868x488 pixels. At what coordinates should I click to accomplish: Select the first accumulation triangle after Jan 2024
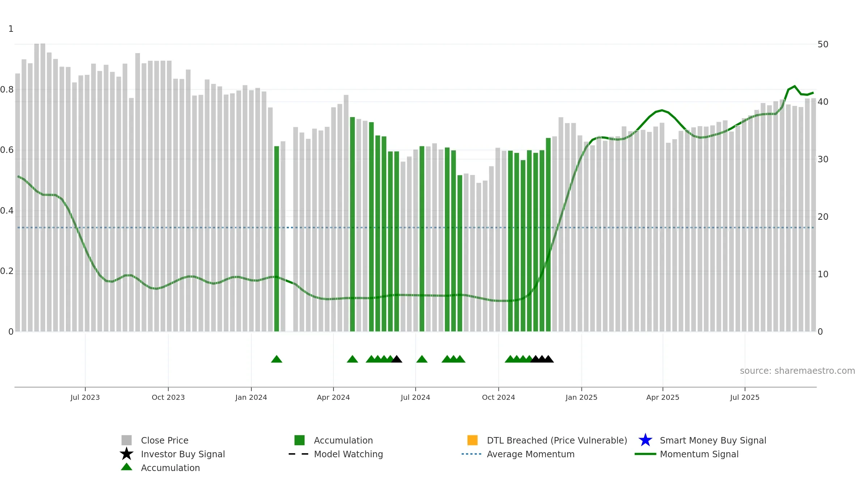[x=277, y=359]
